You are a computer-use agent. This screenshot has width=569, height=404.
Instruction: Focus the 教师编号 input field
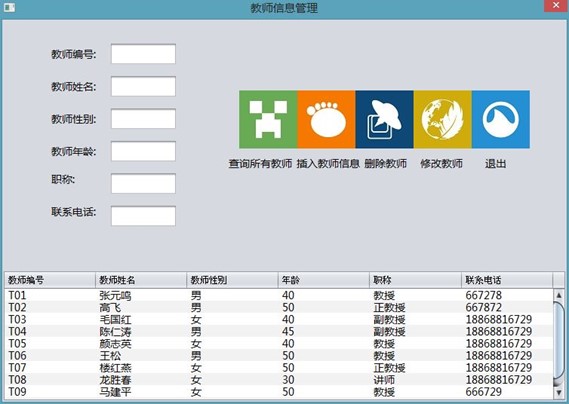143,54
